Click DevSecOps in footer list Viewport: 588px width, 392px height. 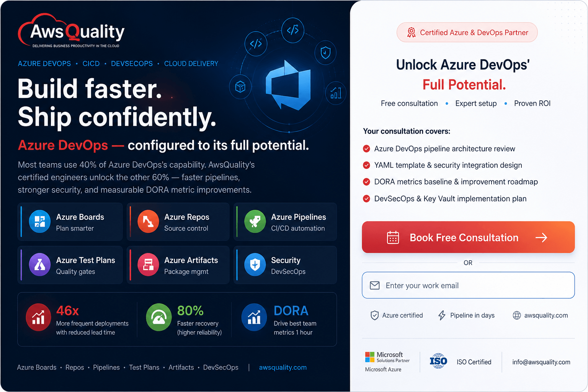tap(221, 367)
